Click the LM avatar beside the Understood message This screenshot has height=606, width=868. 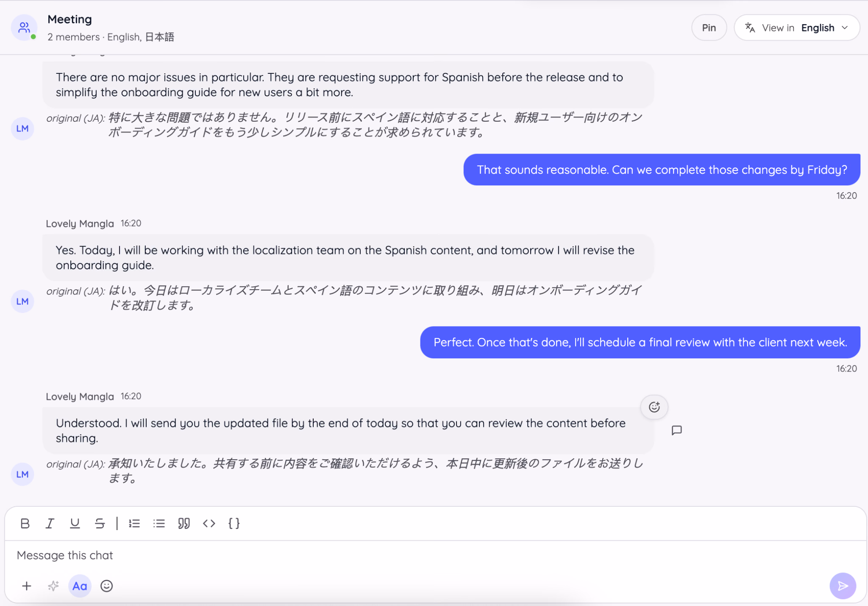(22, 475)
